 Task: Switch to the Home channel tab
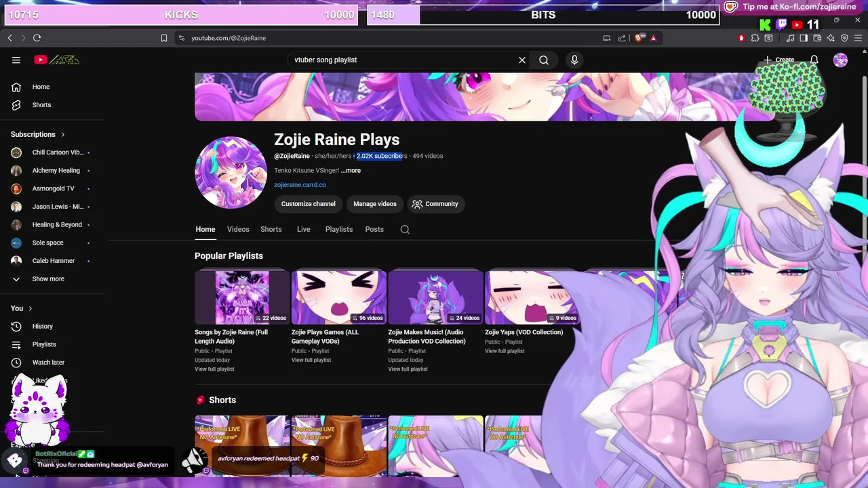(205, 229)
